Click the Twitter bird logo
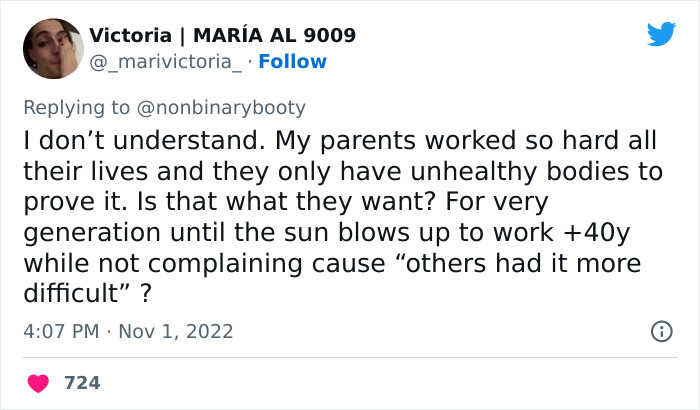Screen dimensions: 700x410 click(661, 35)
